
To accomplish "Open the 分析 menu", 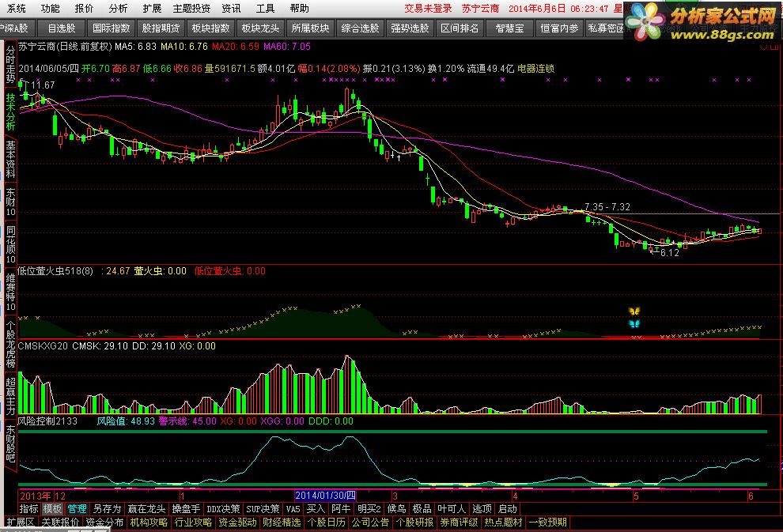I will tap(118, 9).
